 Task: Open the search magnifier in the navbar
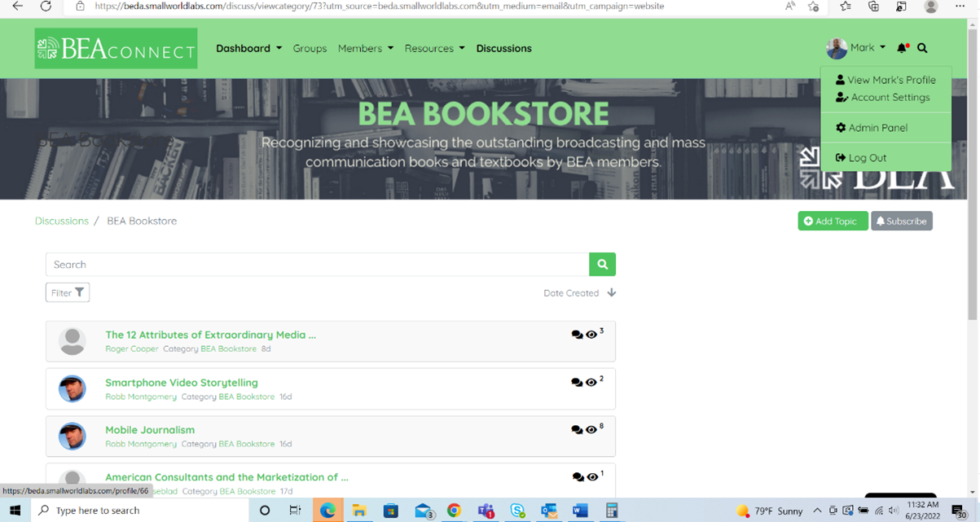pyautogui.click(x=922, y=48)
